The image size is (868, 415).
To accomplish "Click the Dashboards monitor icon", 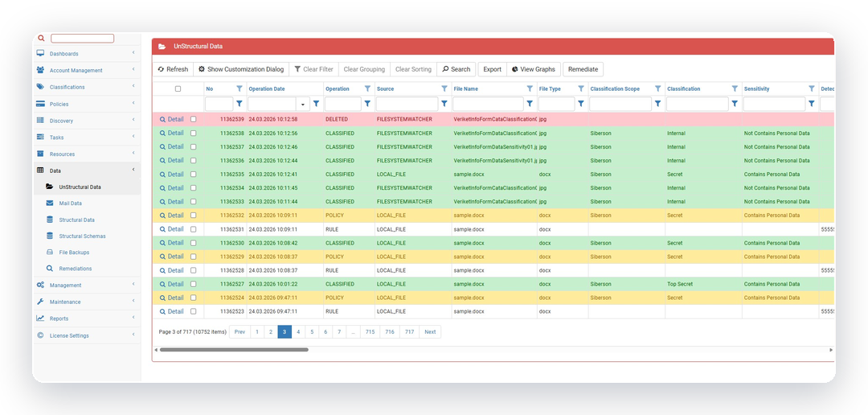I will [40, 54].
